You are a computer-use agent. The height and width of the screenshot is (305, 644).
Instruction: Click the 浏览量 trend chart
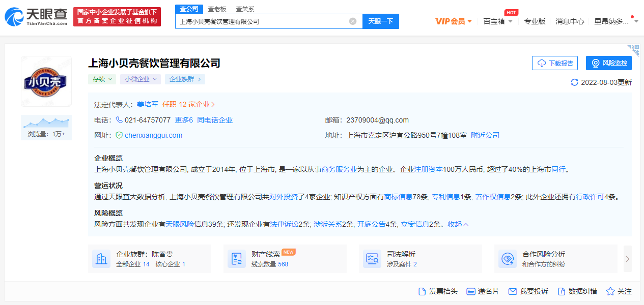click(x=46, y=123)
